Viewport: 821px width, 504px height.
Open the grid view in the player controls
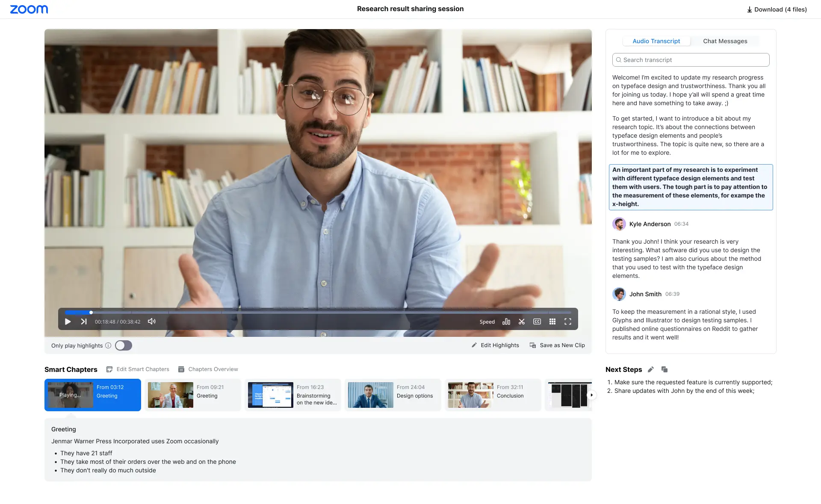click(x=552, y=321)
